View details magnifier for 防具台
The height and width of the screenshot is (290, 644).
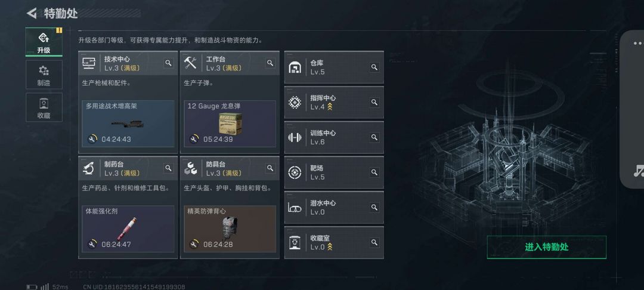tap(270, 168)
